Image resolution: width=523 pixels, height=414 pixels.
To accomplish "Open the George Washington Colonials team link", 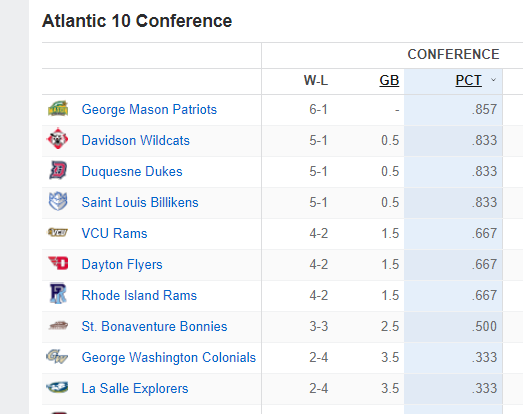I will coord(168,358).
